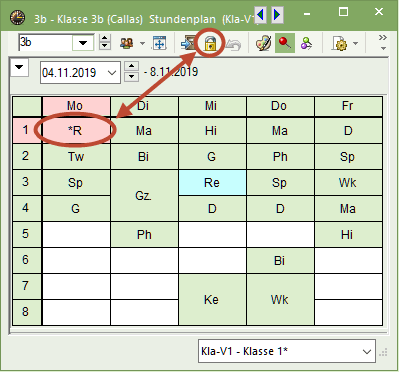Go to previous timetable with left arrow
The height and width of the screenshot is (372, 399).
coord(260,15)
